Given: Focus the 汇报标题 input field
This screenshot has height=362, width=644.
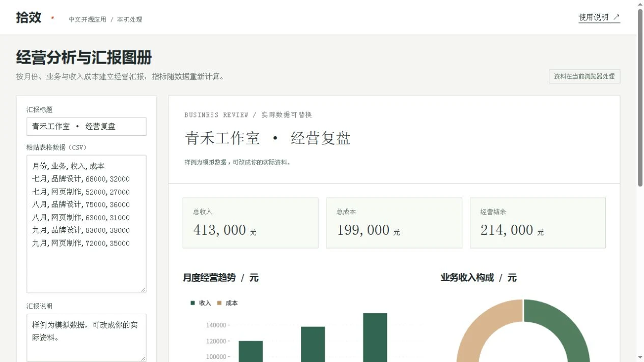Looking at the screenshot, I should point(87,127).
